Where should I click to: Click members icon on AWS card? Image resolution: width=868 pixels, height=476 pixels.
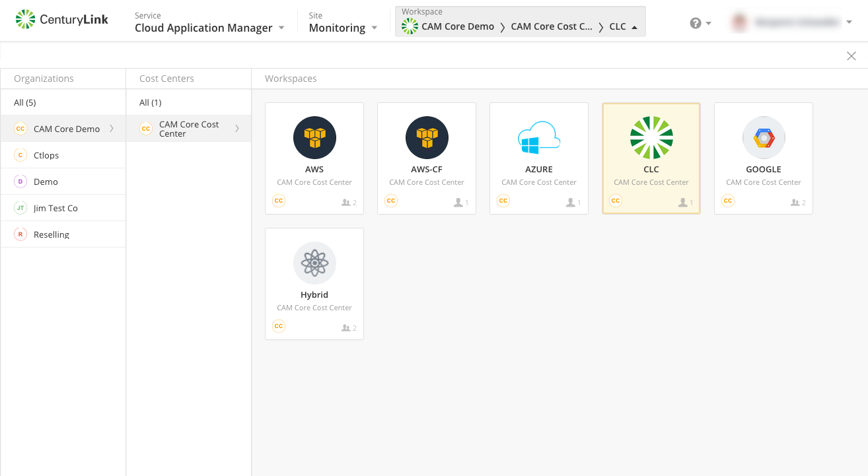[x=346, y=203]
